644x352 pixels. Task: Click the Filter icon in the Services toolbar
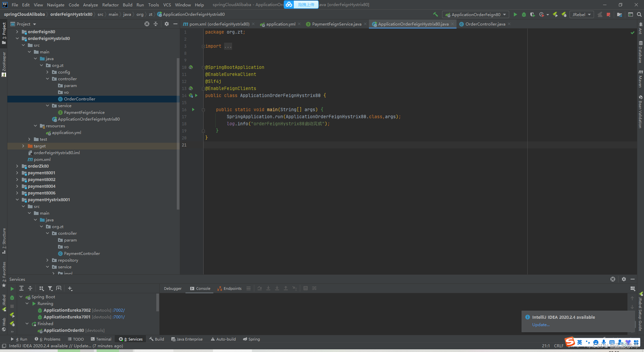tap(50, 288)
